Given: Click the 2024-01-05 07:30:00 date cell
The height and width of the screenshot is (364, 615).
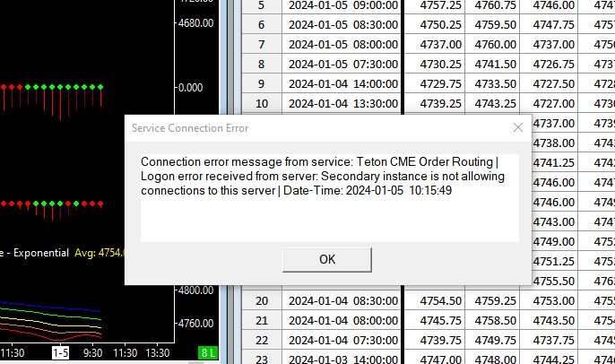Looking at the screenshot, I should 342,64.
